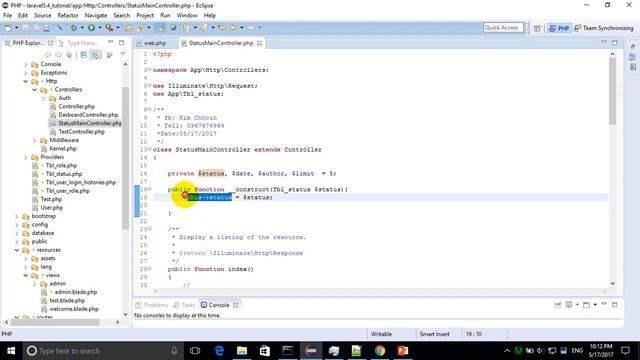Viewport: 640px width, 360px height.
Task: Click the Quick Access search field
Action: (x=503, y=28)
